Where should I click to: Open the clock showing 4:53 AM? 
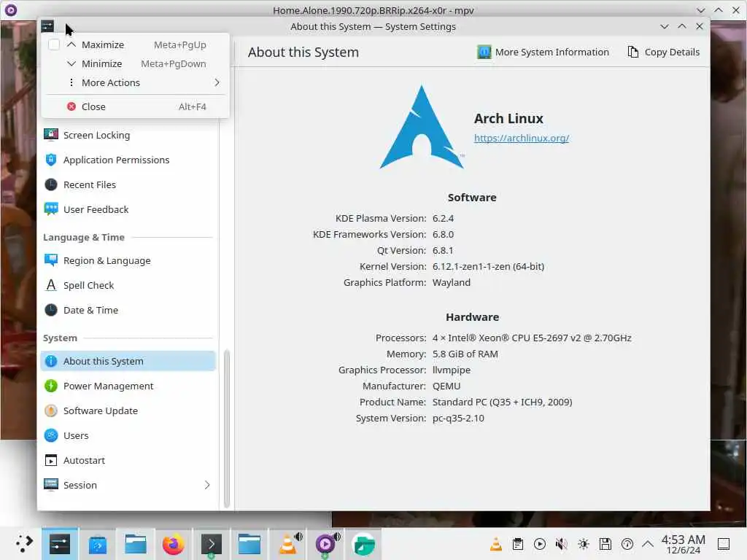pyautogui.click(x=683, y=544)
